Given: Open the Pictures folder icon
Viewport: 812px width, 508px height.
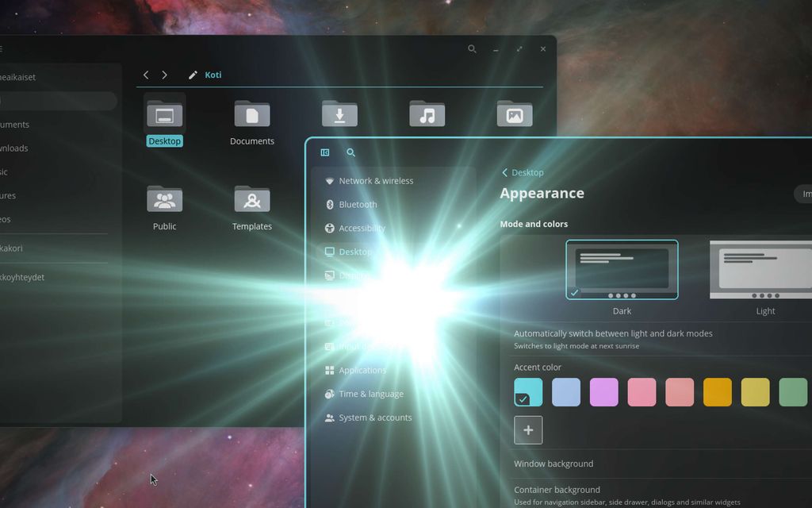Looking at the screenshot, I should coord(514,114).
